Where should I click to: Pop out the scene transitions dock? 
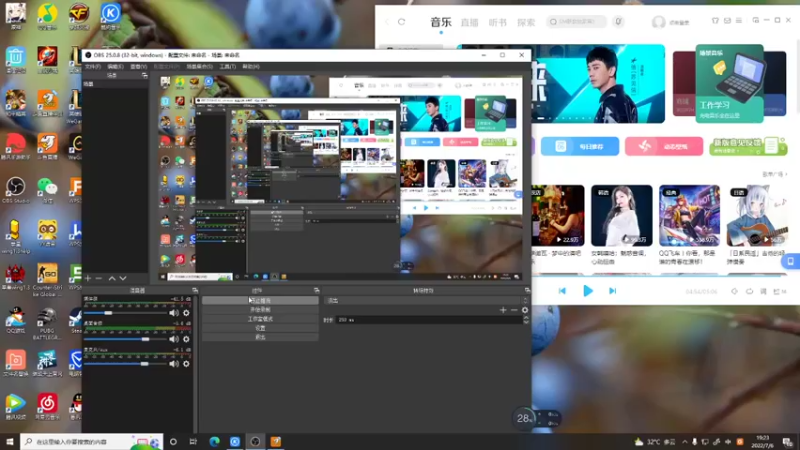(x=527, y=290)
